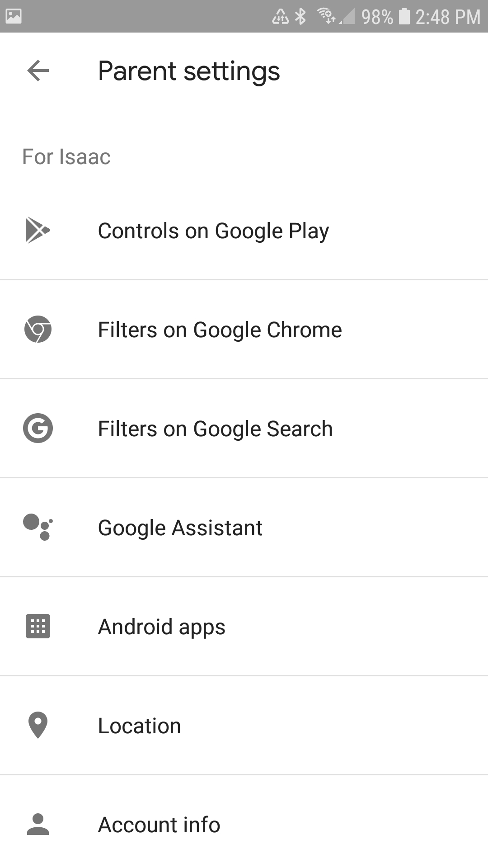This screenshot has width=488, height=868.
Task: Tap the 2:48 PM clock
Action: point(447,17)
